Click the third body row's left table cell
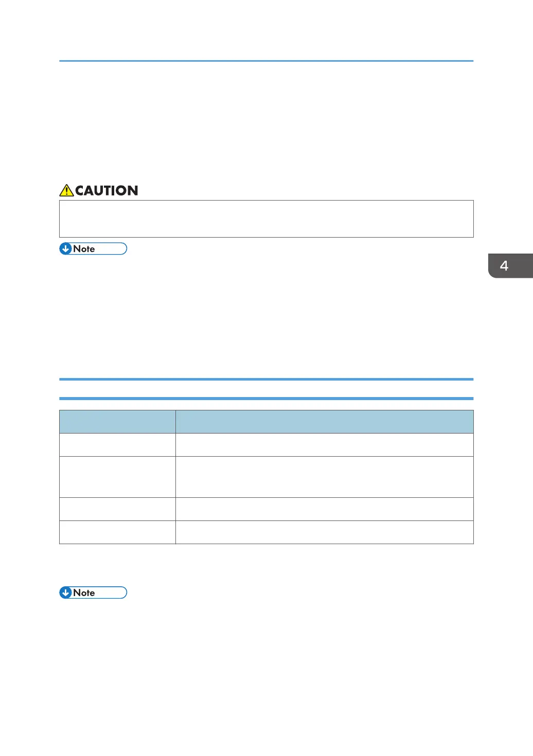 (117, 509)
